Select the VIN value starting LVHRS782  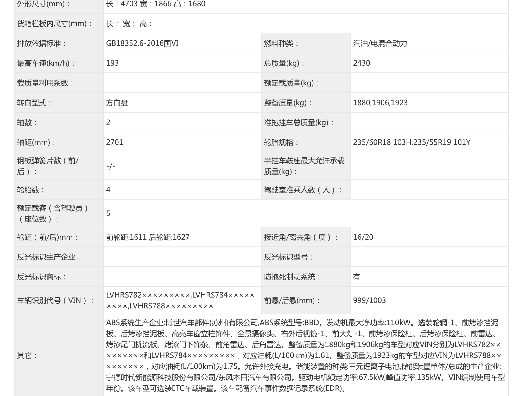pos(180,300)
